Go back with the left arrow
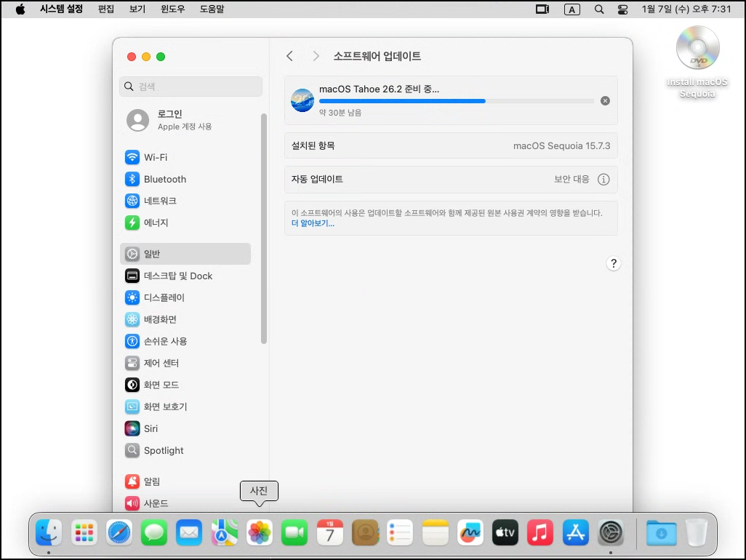The width and height of the screenshot is (746, 560). pos(289,56)
